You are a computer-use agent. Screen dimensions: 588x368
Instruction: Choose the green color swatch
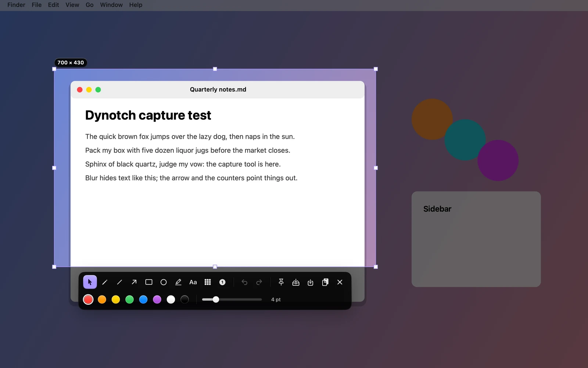point(130,300)
